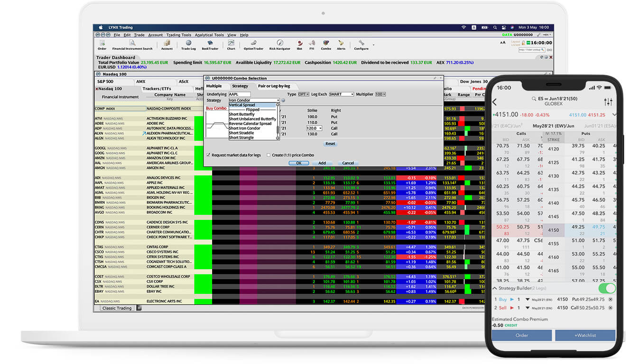630x364 pixels.
Task: Click the font size AA icon
Action: (x=503, y=43)
